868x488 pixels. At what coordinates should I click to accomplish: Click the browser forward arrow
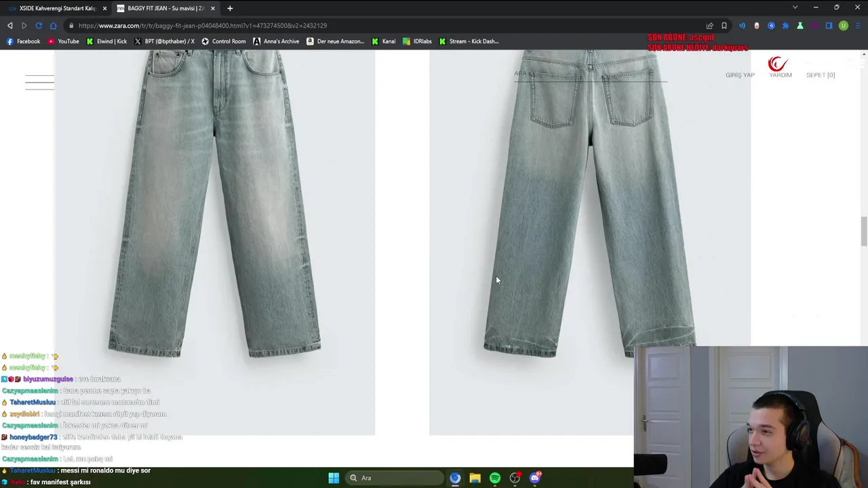point(24,26)
